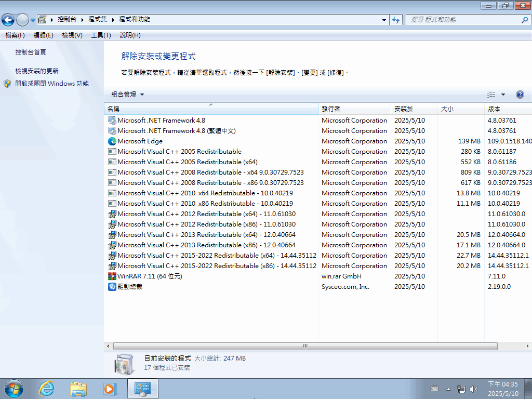Open Windows Media Player from taskbar
532x399 pixels.
[x=110, y=389]
